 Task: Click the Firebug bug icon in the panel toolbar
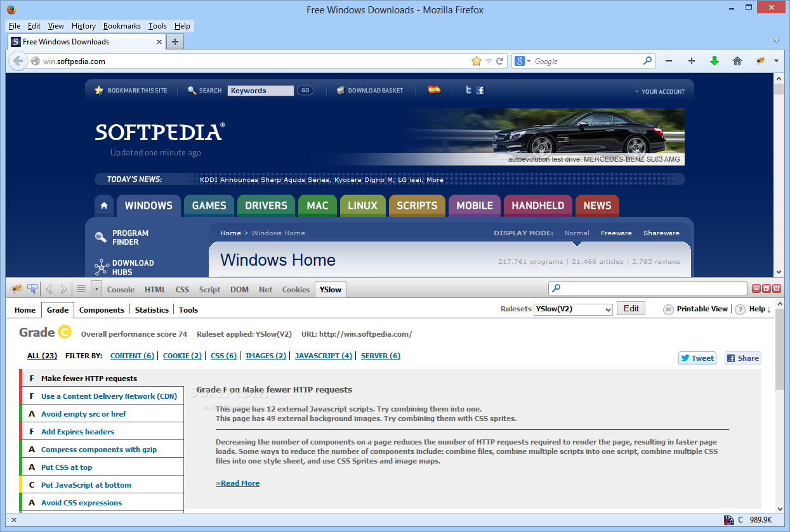17,289
